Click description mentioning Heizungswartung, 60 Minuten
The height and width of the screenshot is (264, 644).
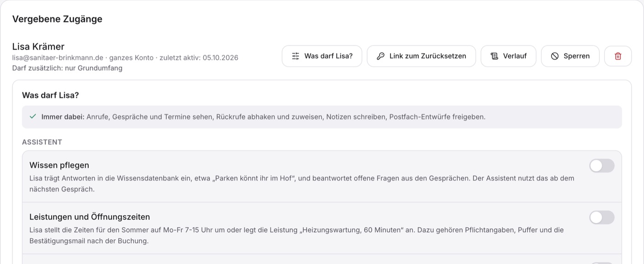pyautogui.click(x=297, y=235)
